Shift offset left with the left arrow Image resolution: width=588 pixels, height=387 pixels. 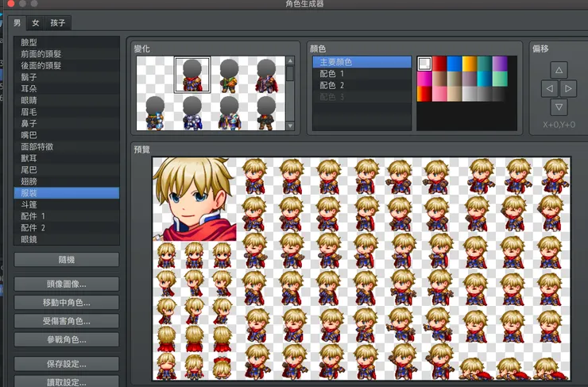pyautogui.click(x=549, y=88)
